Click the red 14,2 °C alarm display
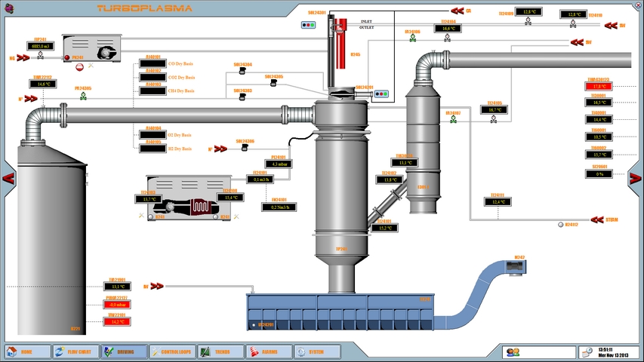644x362 pixels. click(118, 322)
